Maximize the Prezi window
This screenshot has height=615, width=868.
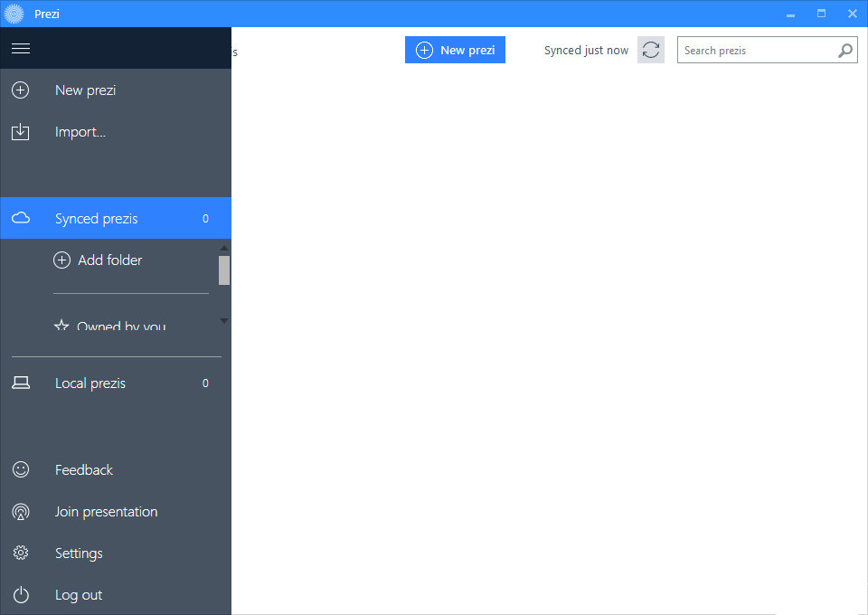822,14
